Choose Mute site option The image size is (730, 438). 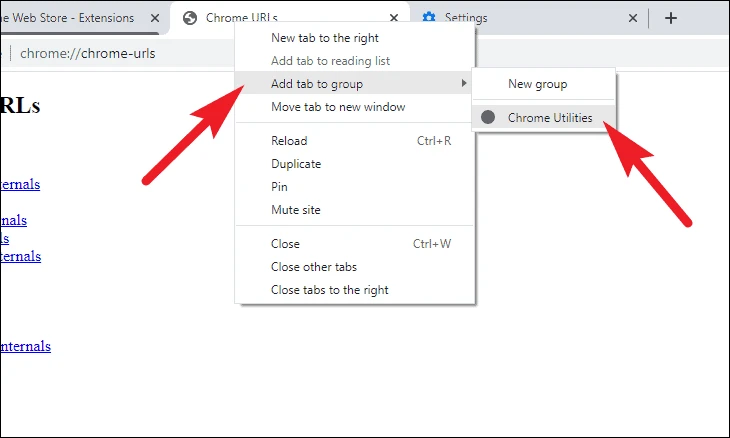coord(355,209)
